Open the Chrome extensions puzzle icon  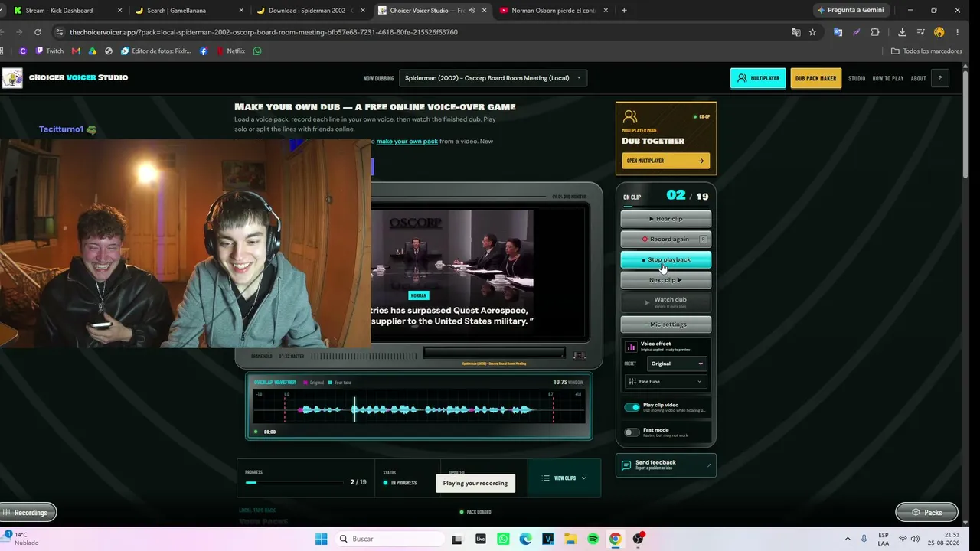coord(875,32)
